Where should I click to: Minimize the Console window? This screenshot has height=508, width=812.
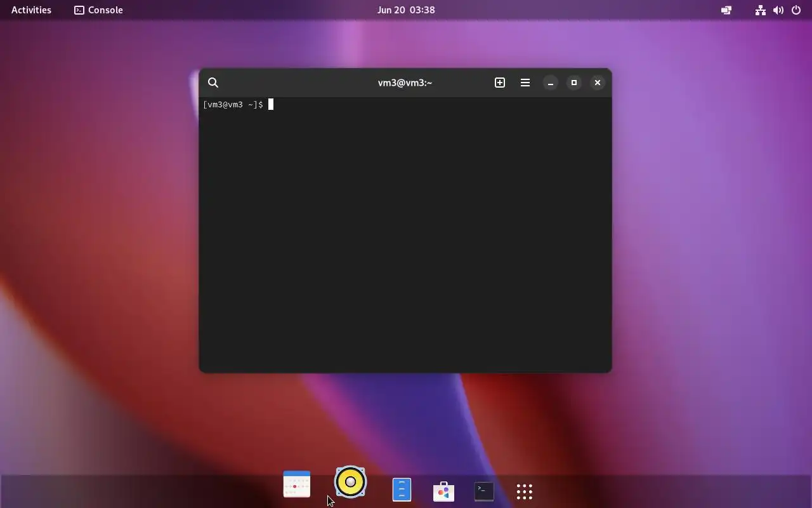(x=551, y=83)
